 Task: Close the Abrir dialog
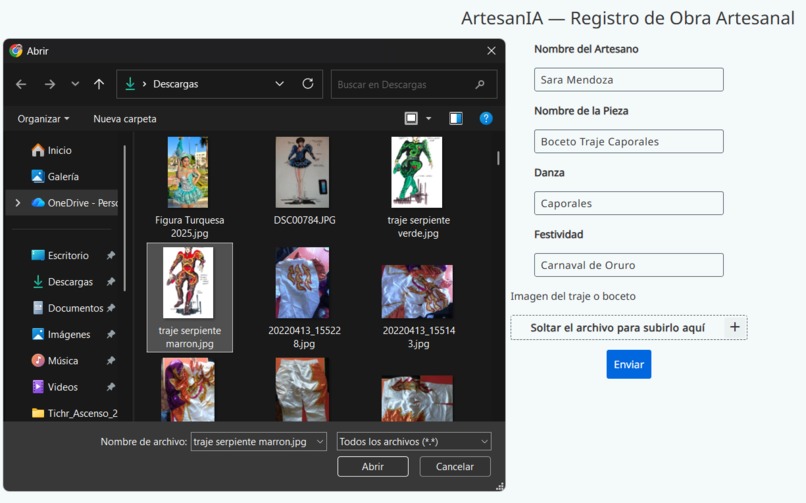click(x=491, y=51)
